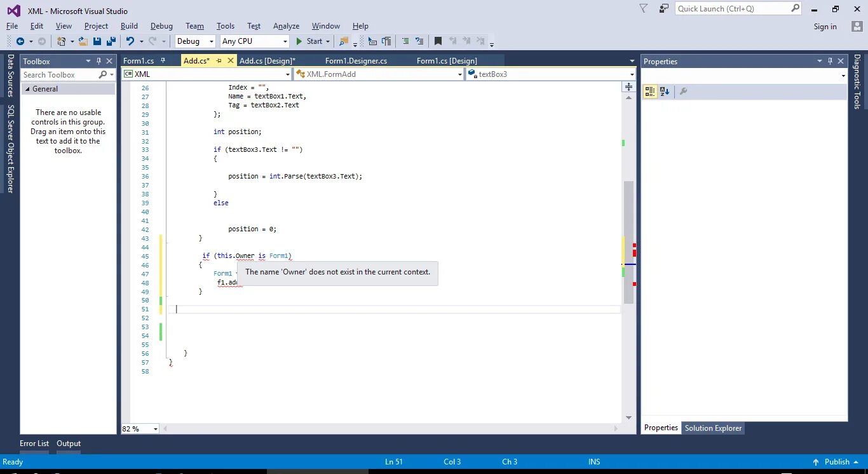This screenshot has height=474, width=868.
Task: Switch to the Form1.cs [Design] tab
Action: pyautogui.click(x=447, y=60)
